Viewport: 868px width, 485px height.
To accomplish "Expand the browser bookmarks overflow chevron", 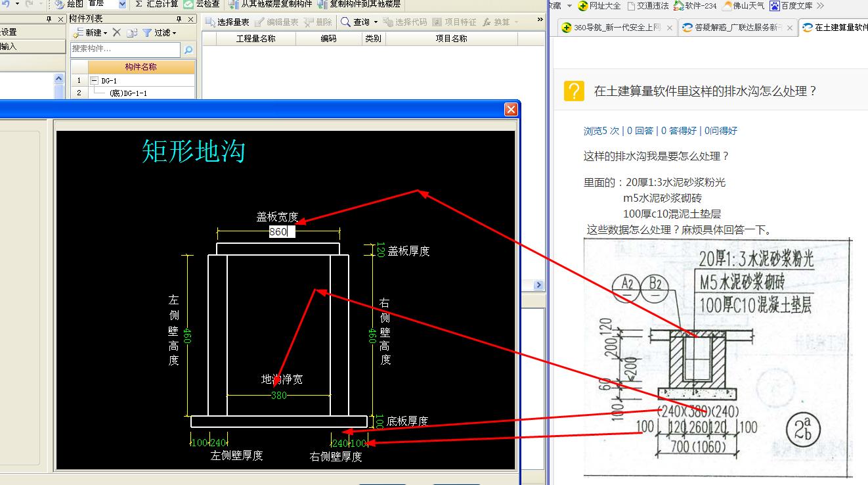I will pos(821,5).
